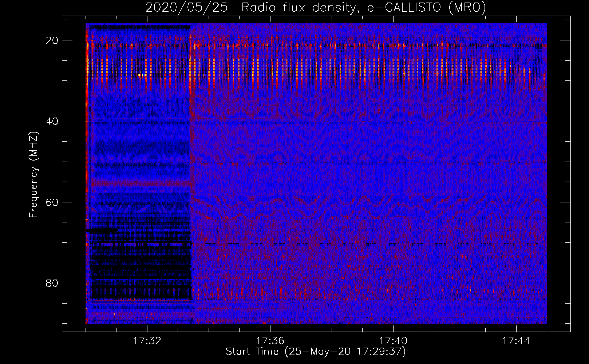Screen dimensions: 589x364
Task: Click the 20 MHz frequency tick label
Action: (x=52, y=40)
